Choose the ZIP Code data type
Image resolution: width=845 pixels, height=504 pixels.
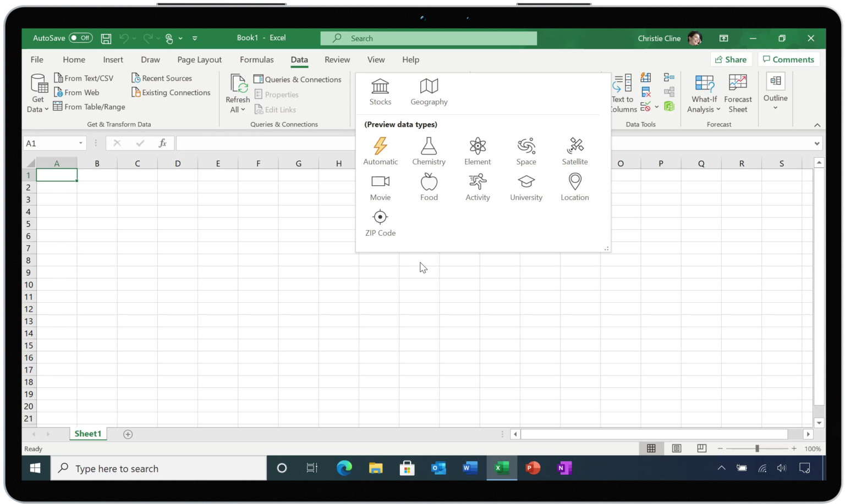(x=380, y=223)
